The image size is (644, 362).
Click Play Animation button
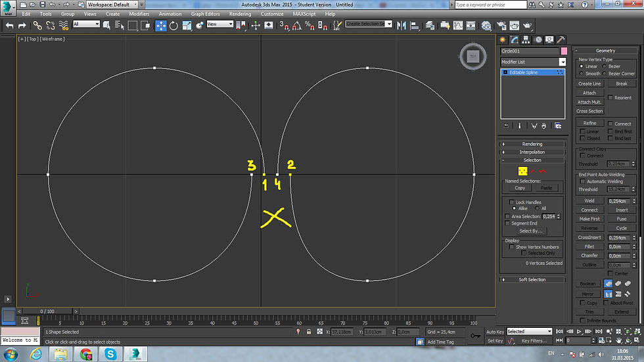click(579, 331)
